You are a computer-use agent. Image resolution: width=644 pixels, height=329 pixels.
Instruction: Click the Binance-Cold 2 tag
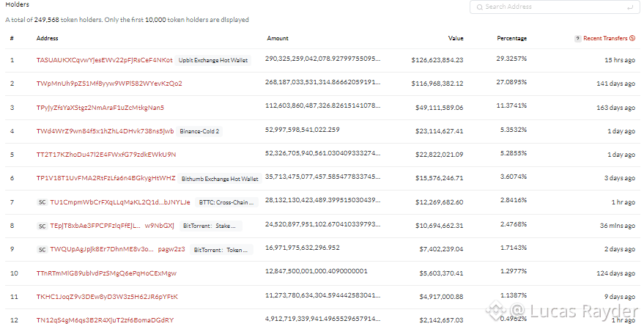[x=199, y=131]
